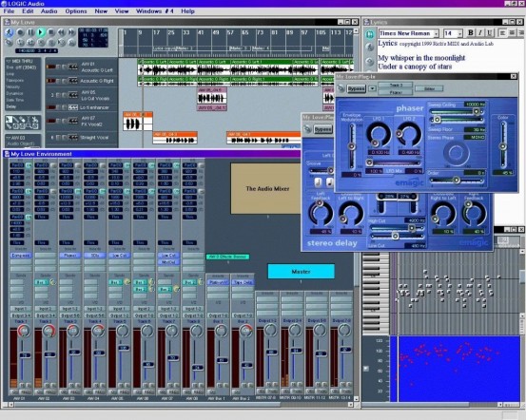The height and width of the screenshot is (420, 526).
Task: Toggle the second EQ band on channel AW 03
Action: tap(78, 191)
